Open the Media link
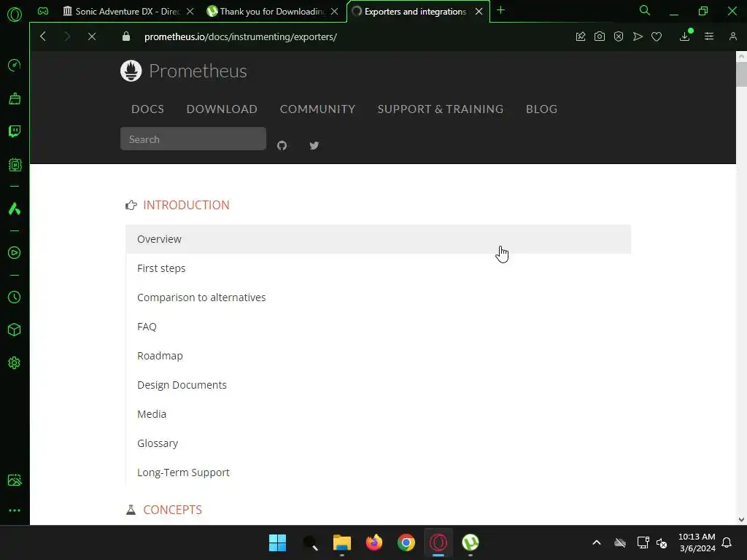This screenshot has height=560, width=747. 379,414
